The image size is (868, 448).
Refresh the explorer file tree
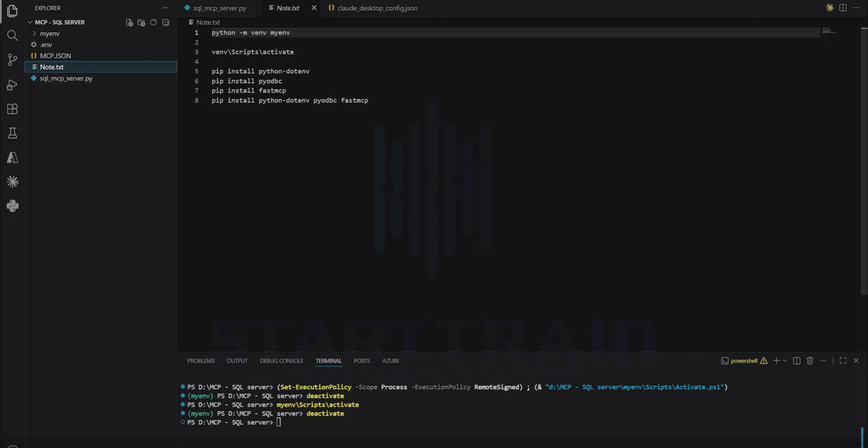click(x=153, y=22)
